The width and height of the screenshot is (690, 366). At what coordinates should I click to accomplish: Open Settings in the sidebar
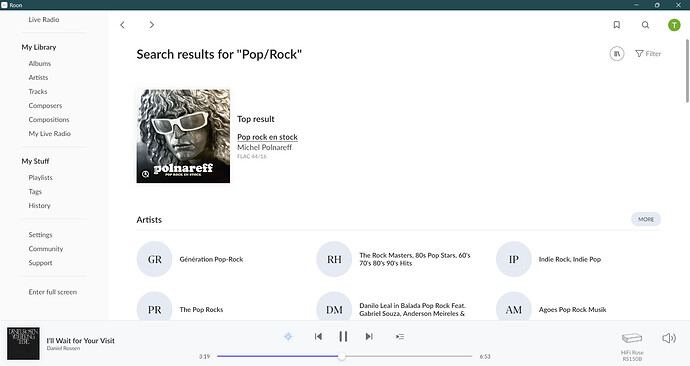40,235
